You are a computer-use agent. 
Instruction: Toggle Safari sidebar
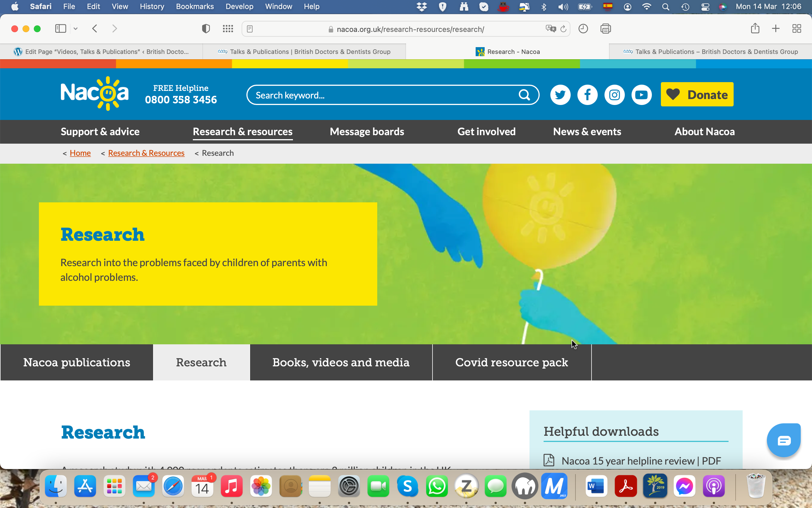[60, 29]
